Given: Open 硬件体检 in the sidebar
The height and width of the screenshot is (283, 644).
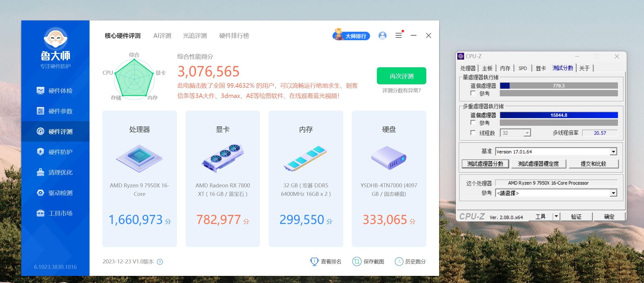Looking at the screenshot, I should tap(55, 91).
